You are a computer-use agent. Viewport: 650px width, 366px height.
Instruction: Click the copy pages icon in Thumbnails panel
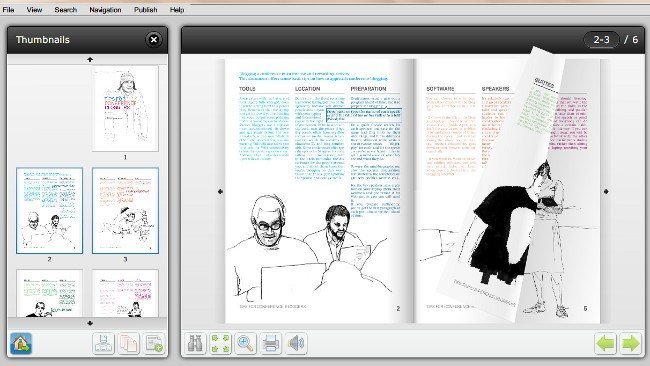[129, 343]
